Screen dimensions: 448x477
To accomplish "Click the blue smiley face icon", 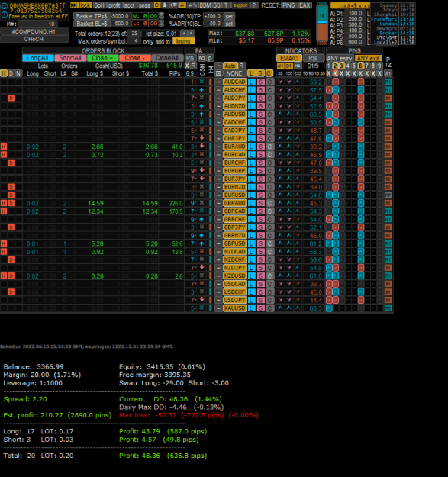I will (5, 6).
